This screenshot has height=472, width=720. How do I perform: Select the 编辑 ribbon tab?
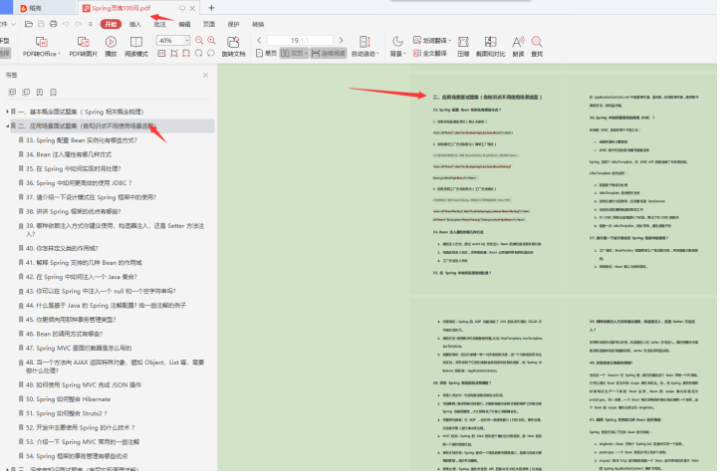tap(185, 24)
